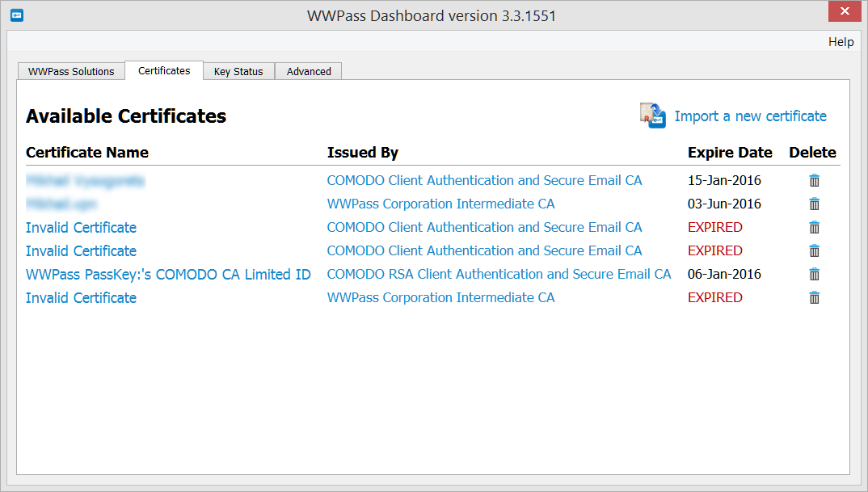Open the WWPass PassKey COMODO CA Limited ID certificate

click(x=168, y=274)
